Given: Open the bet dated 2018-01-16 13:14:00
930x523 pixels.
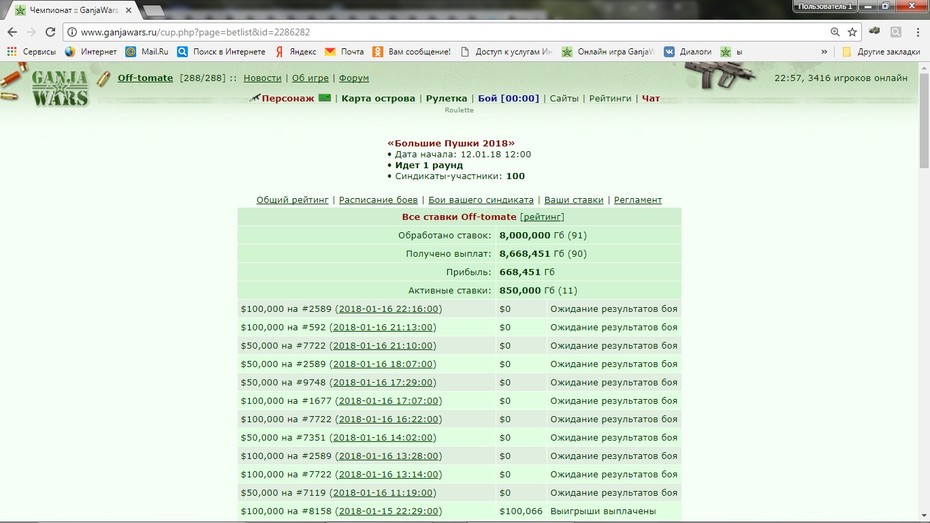Looking at the screenshot, I should pyautogui.click(x=388, y=474).
